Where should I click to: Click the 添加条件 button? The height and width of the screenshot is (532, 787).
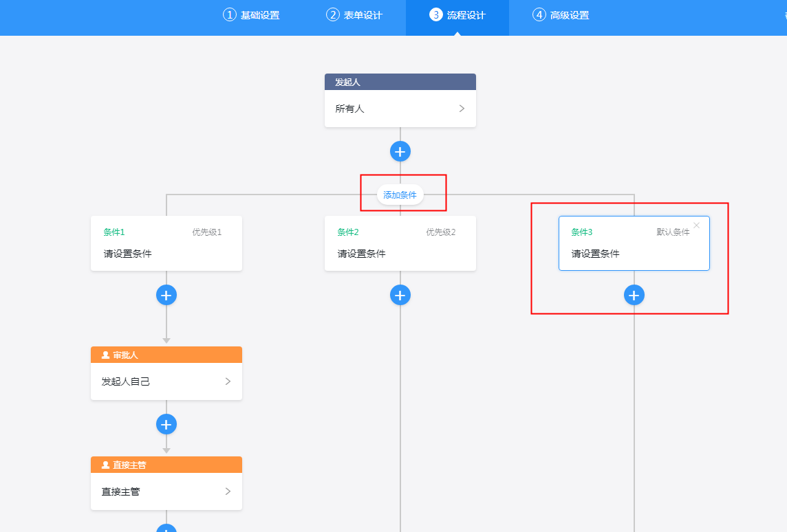[x=400, y=195]
